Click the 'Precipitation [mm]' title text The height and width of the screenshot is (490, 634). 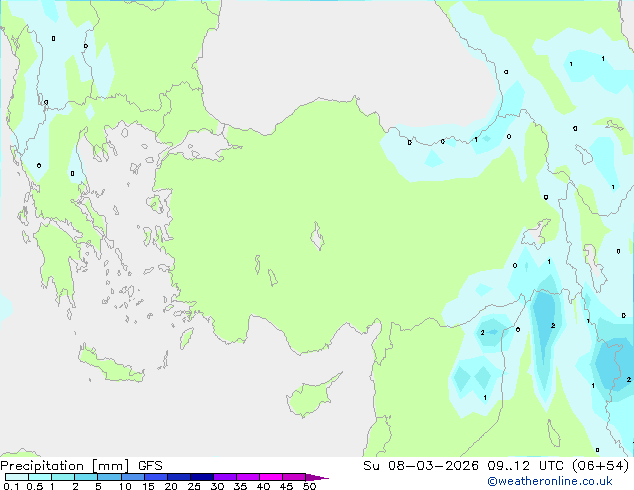[x=65, y=466]
